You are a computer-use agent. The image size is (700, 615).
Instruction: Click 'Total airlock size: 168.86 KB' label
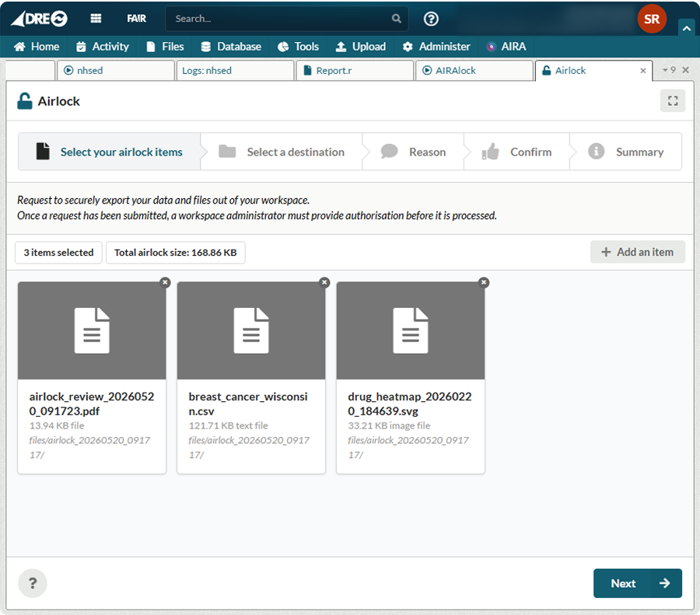click(x=176, y=253)
